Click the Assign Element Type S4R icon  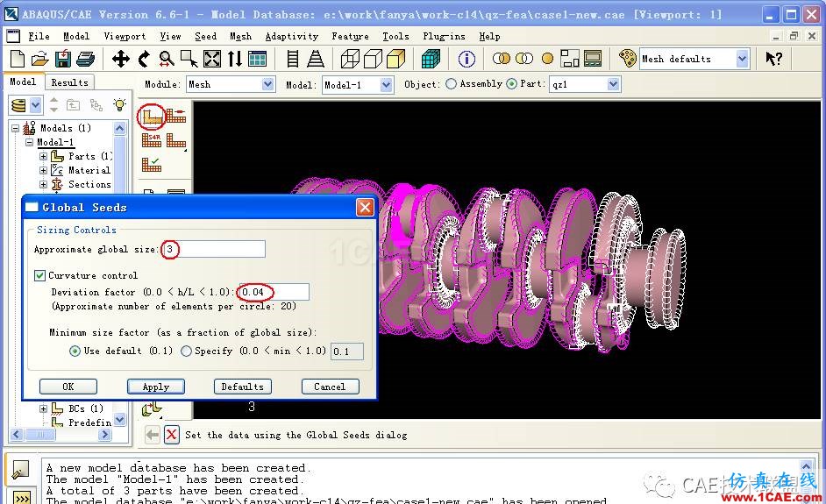point(152,140)
